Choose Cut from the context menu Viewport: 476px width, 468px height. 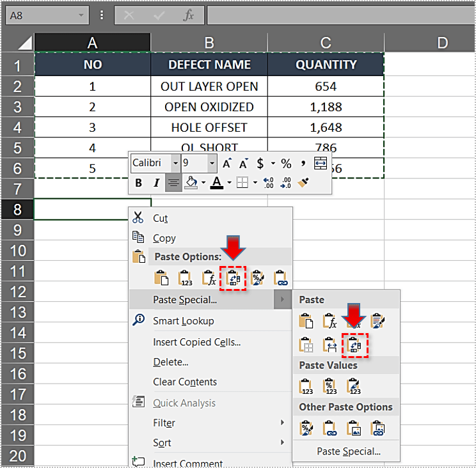160,218
